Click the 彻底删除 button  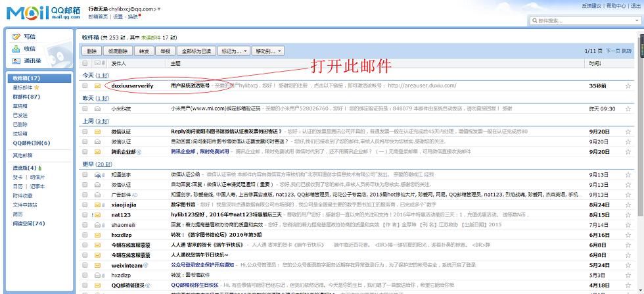[x=118, y=51]
